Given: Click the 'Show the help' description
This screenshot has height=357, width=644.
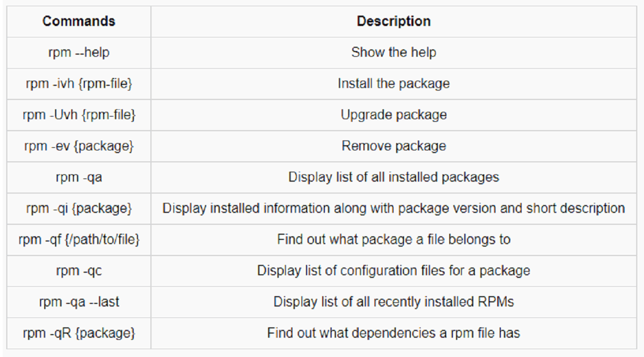Looking at the screenshot, I should pyautogui.click(x=394, y=53).
